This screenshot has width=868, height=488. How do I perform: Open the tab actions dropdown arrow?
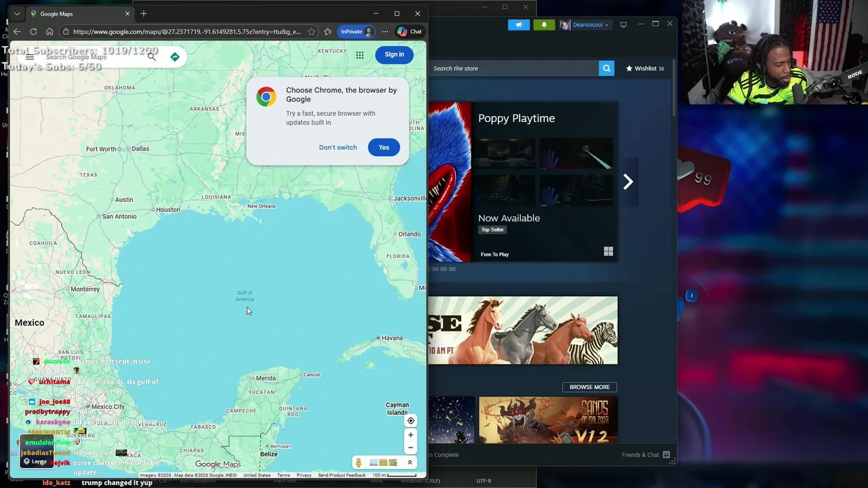click(x=17, y=14)
